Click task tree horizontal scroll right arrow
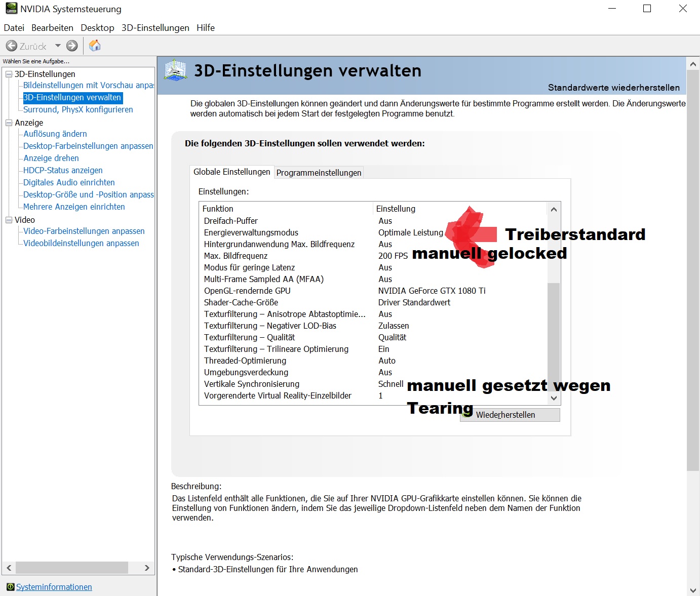This screenshot has height=596, width=700. coord(147,568)
